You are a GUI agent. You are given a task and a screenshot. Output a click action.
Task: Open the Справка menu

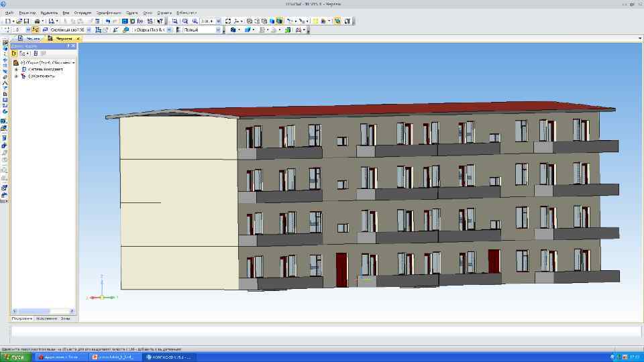[164, 13]
